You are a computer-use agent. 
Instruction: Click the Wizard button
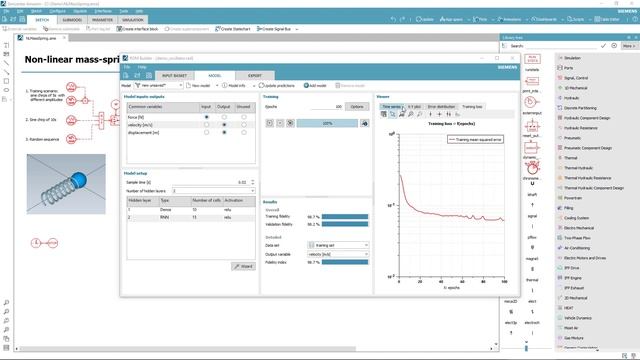coord(244,267)
